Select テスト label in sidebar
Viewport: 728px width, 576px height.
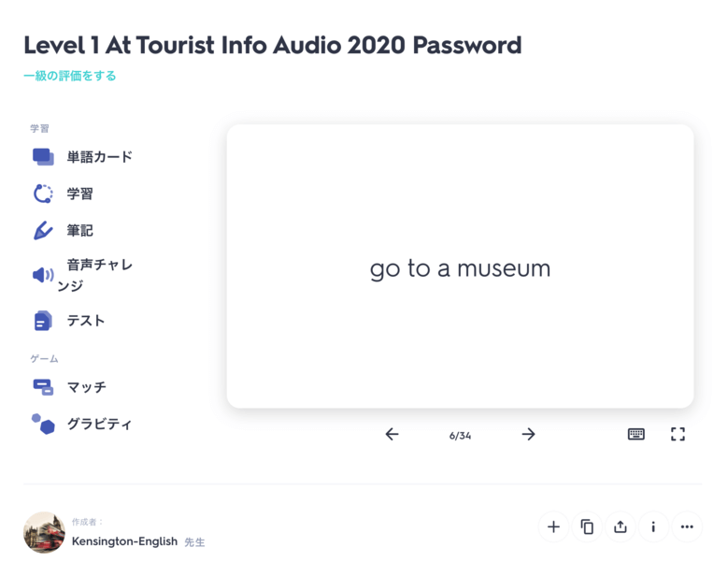tap(86, 321)
